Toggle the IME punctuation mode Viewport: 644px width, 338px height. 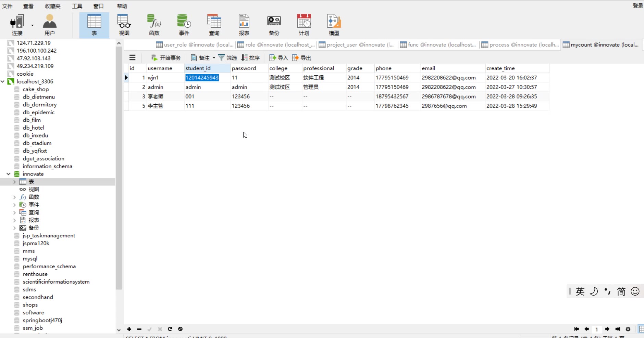(x=608, y=291)
